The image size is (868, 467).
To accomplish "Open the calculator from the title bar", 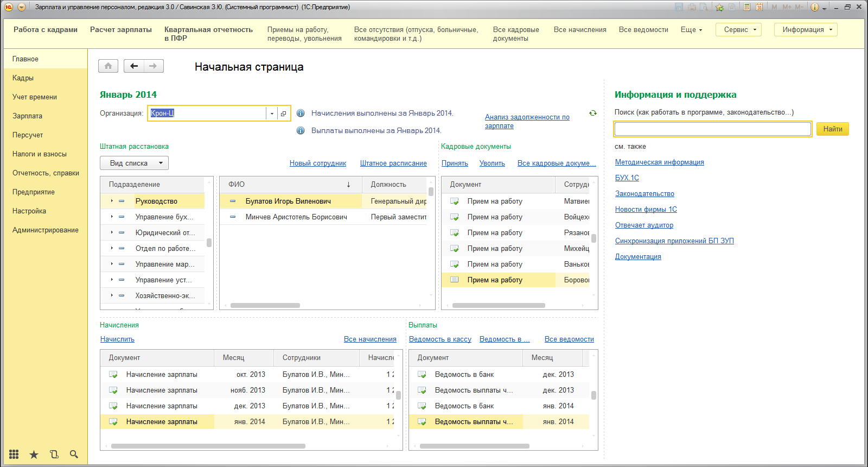I will point(747,7).
